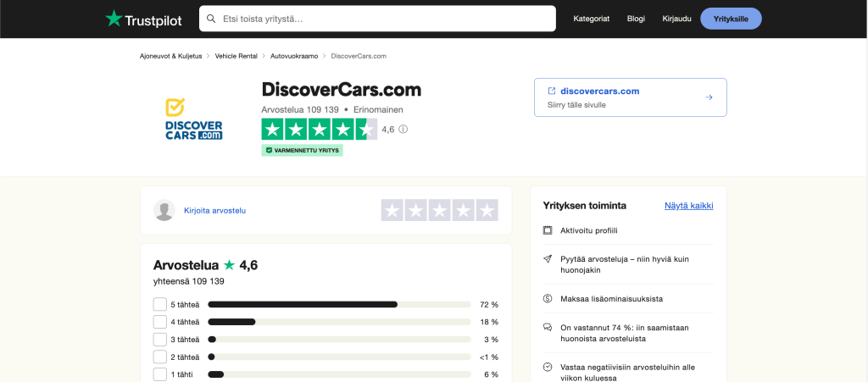Click the breadcrumb chevron after Vehicle Rental
This screenshot has height=382, width=868.
[264, 56]
